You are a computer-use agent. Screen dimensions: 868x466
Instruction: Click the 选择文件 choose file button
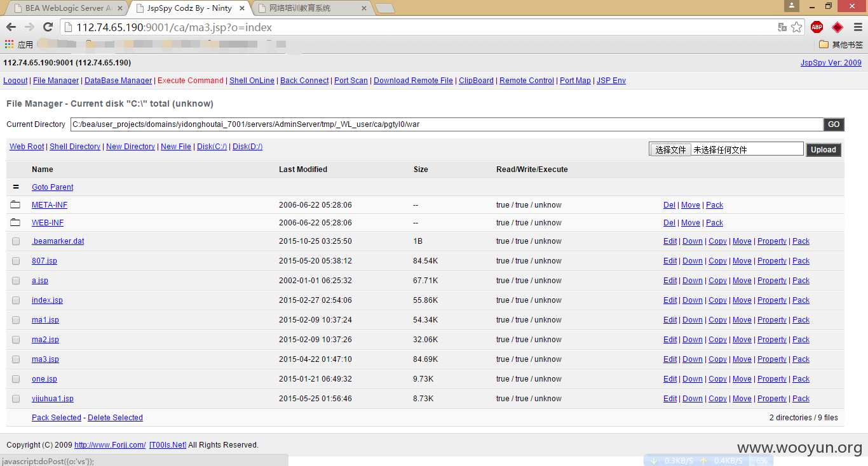tap(670, 150)
